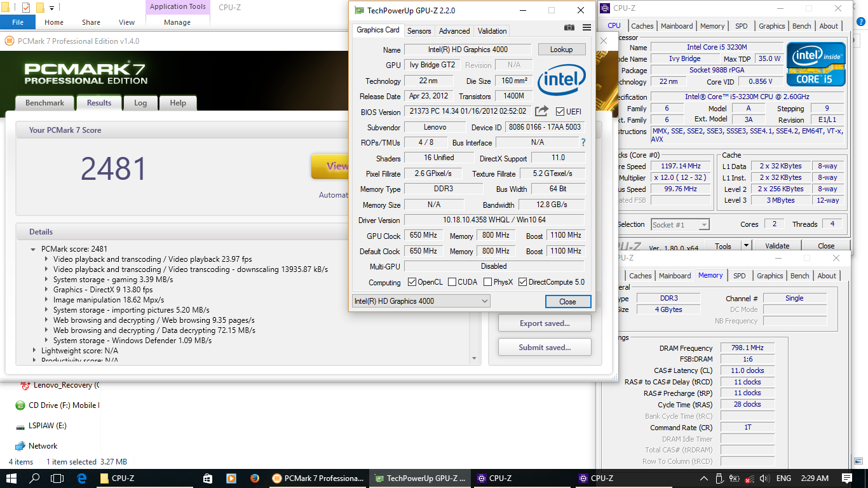This screenshot has width=868, height=488.
Task: Open the Store icon on the taskbar
Action: pyautogui.click(x=208, y=478)
